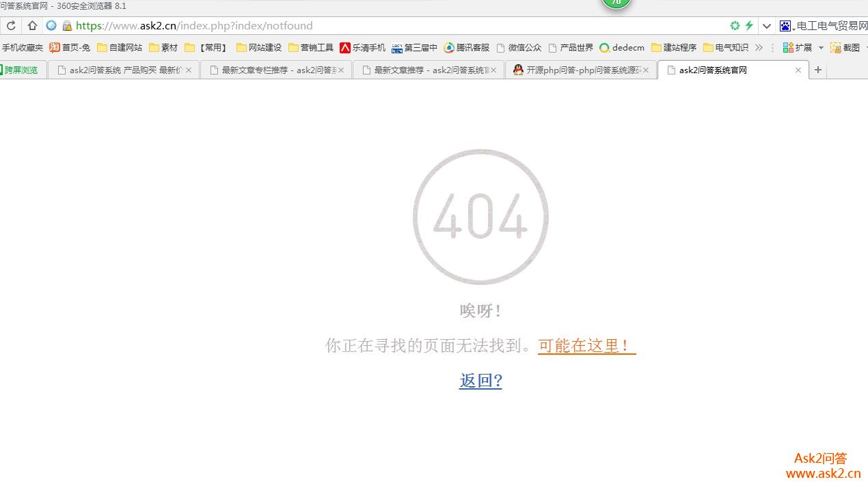Open new tab with plus button
The height and width of the screenshot is (486, 868).
818,70
